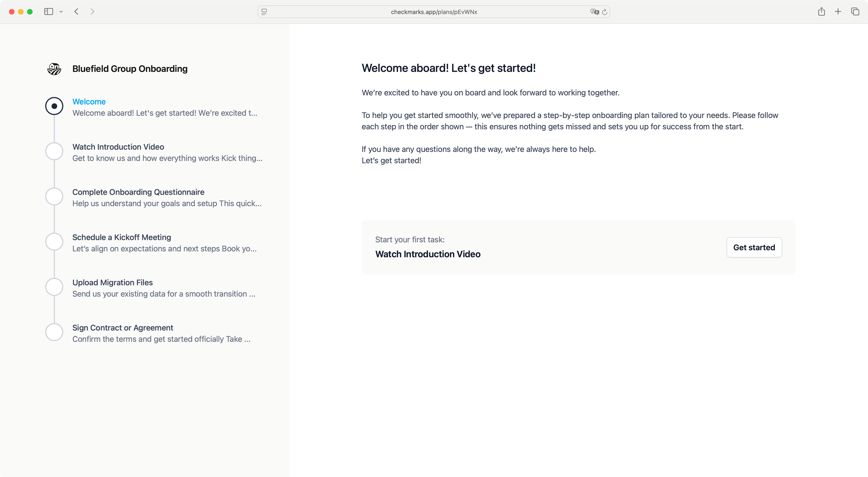Open Sign Contract or Agreement step
The height and width of the screenshot is (477, 868).
click(x=123, y=328)
